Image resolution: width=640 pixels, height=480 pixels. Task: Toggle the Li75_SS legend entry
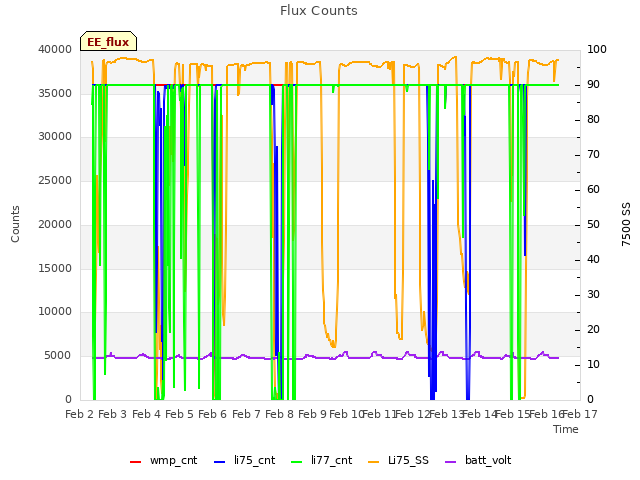pyautogui.click(x=398, y=460)
